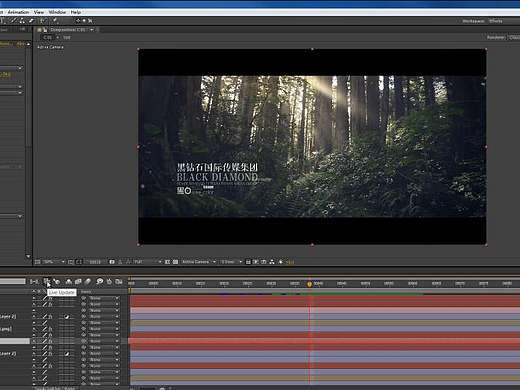Click the current time indicator on ruler
Image resolution: width=520 pixels, height=390 pixels.
coord(309,284)
